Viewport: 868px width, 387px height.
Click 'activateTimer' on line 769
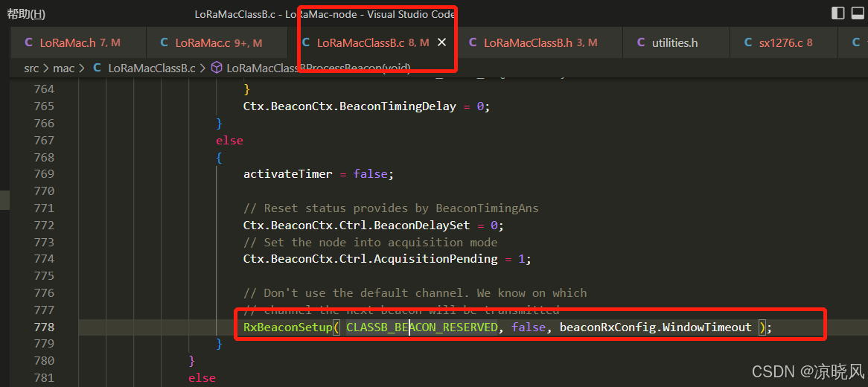click(x=288, y=174)
